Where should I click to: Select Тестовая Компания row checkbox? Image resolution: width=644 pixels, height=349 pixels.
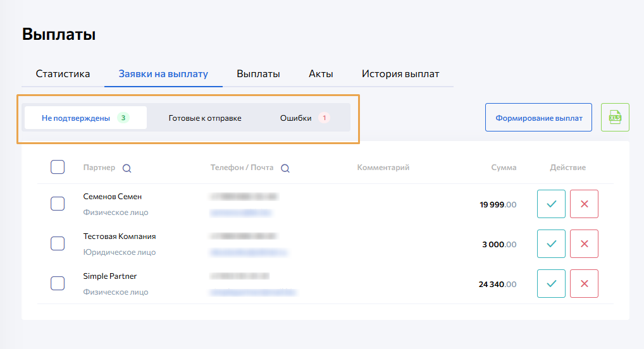click(58, 243)
